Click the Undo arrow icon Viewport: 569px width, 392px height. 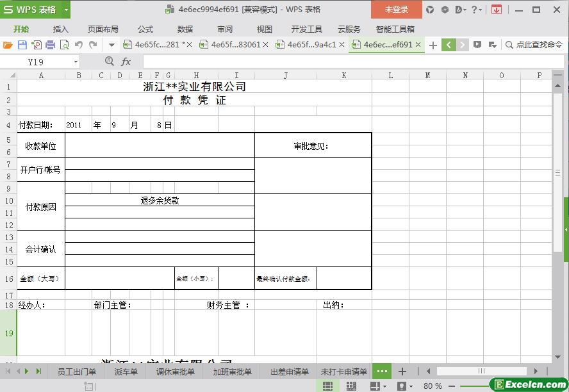tap(79, 45)
